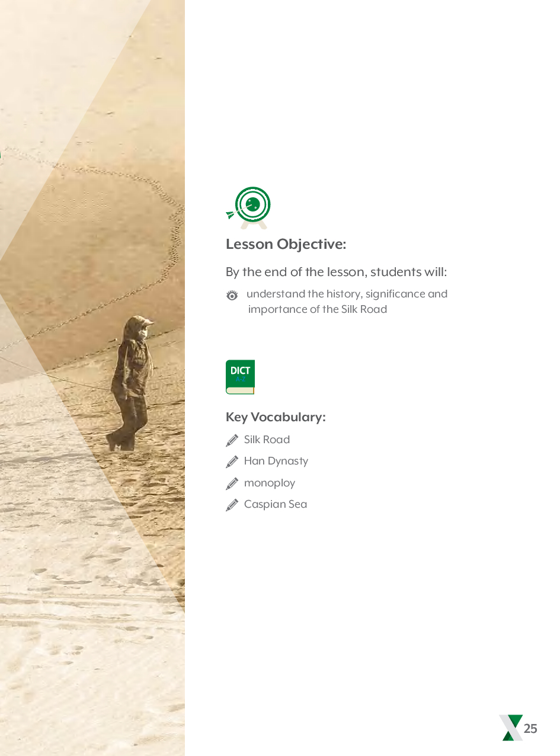Click the pencil icon next to monoploy
The height and width of the screenshot is (756, 560).
click(x=232, y=483)
